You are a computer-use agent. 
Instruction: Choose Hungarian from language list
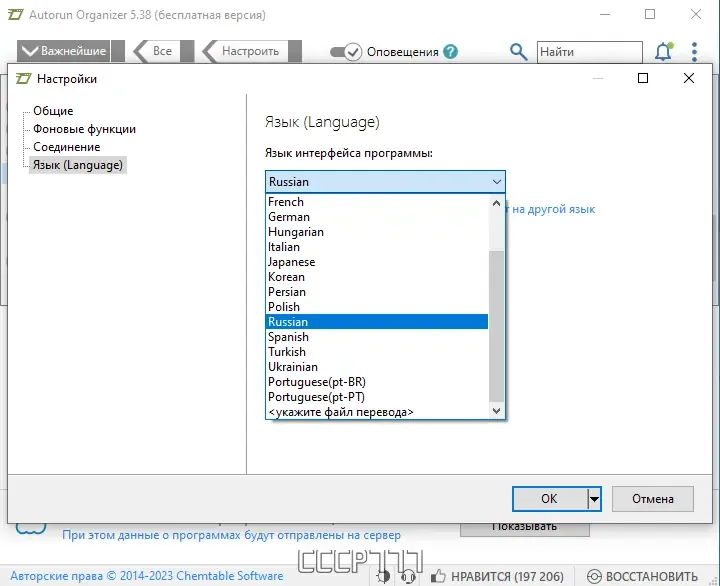pyautogui.click(x=377, y=232)
